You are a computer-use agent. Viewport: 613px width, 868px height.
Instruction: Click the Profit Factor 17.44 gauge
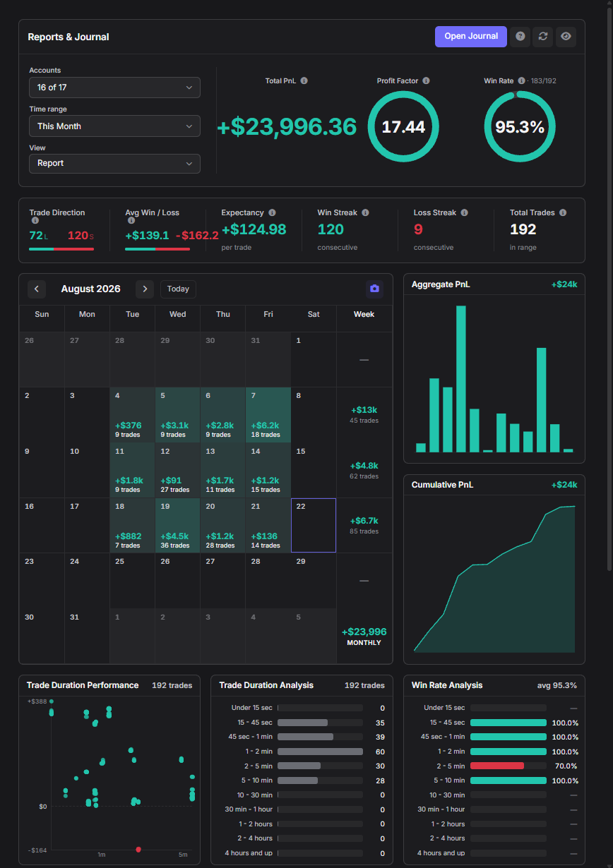point(403,127)
